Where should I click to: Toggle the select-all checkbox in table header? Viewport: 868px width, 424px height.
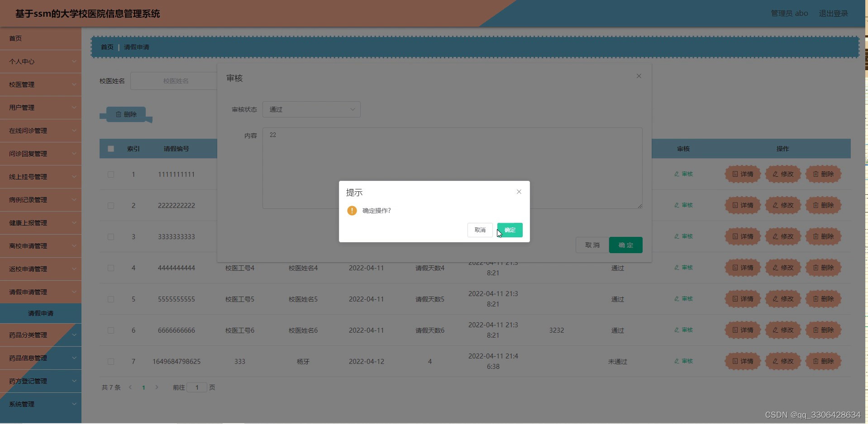coord(111,149)
